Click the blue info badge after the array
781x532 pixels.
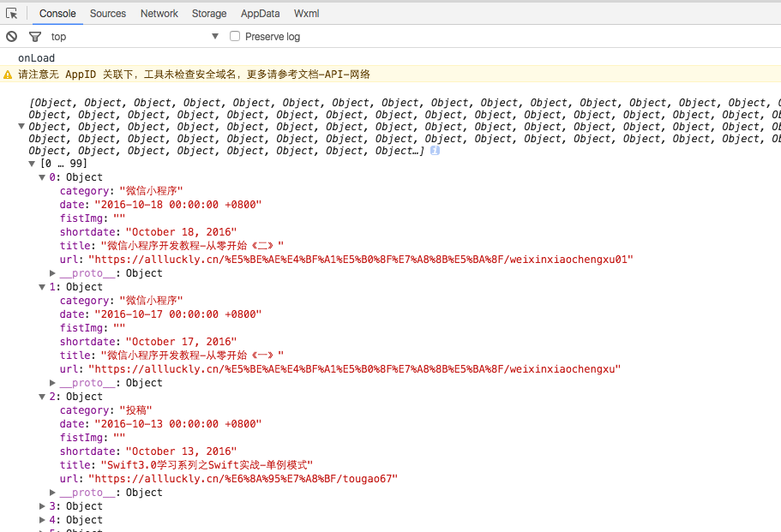click(x=435, y=151)
